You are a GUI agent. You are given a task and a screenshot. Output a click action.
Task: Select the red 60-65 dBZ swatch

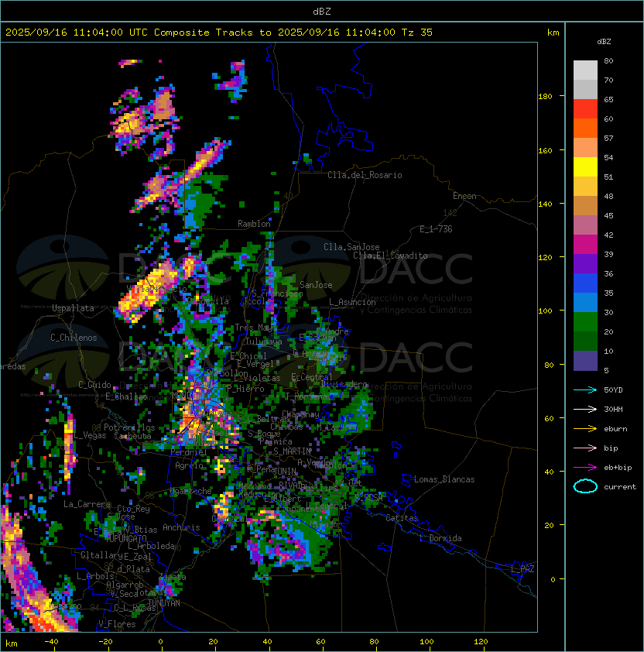click(585, 109)
